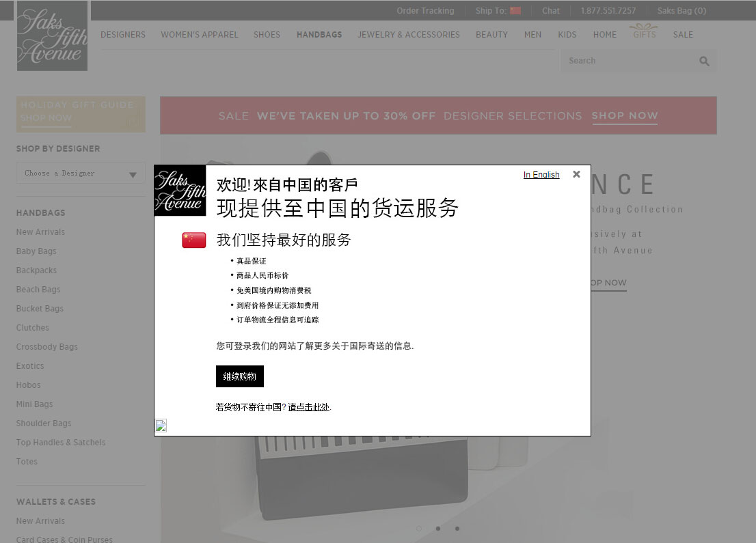Select second carousel slide dot
Viewport: 756px width, 543px height.
coord(438,528)
